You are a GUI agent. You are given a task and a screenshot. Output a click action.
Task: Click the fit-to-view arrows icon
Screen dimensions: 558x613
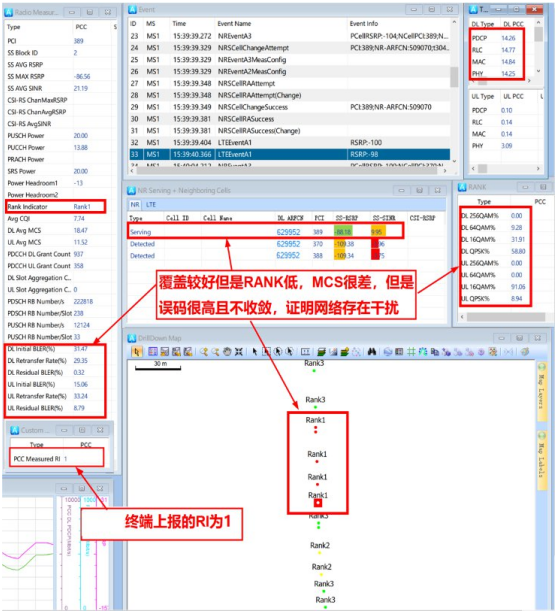[239, 352]
